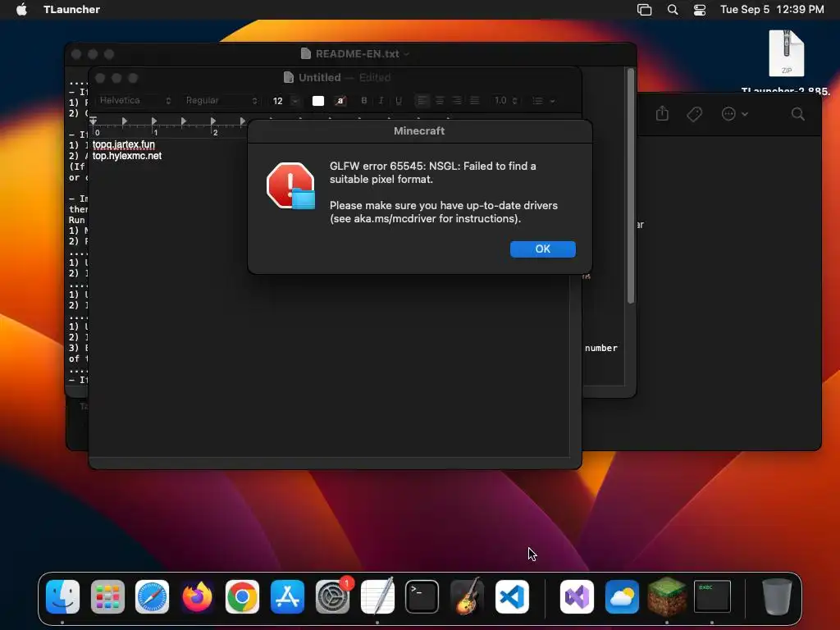
Task: Align text right in TextEdit
Action: 457,101
